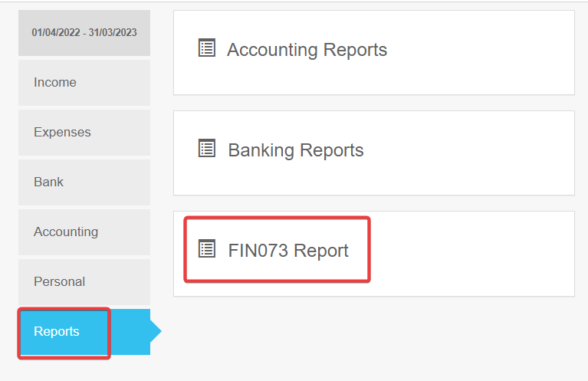The height and width of the screenshot is (381, 588).
Task: Open the 01/04/2022 - 31/03/2023 period selector
Action: [x=84, y=33]
